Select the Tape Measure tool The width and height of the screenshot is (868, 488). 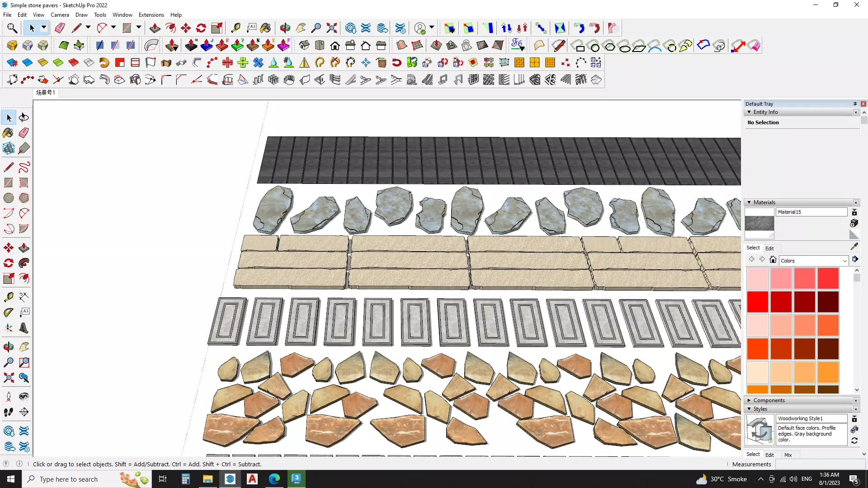pos(8,297)
